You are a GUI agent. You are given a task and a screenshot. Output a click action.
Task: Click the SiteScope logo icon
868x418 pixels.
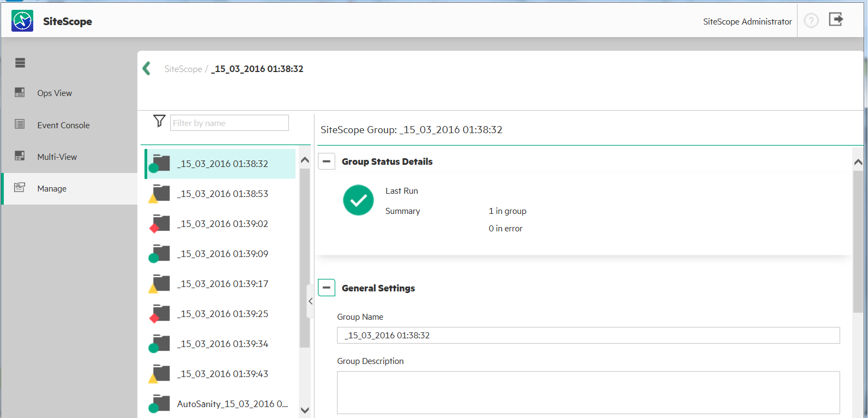22,21
